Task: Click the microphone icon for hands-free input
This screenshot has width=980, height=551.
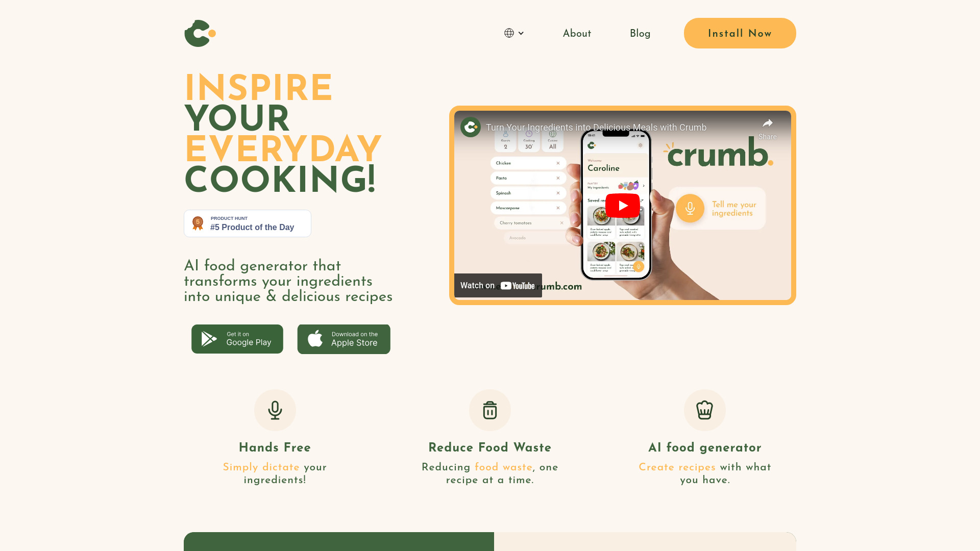Action: coord(275,410)
